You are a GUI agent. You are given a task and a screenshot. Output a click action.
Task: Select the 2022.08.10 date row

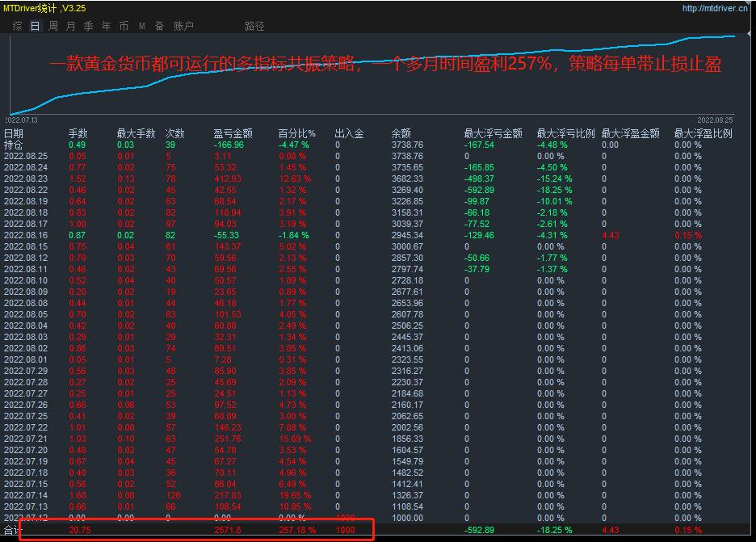click(26, 280)
